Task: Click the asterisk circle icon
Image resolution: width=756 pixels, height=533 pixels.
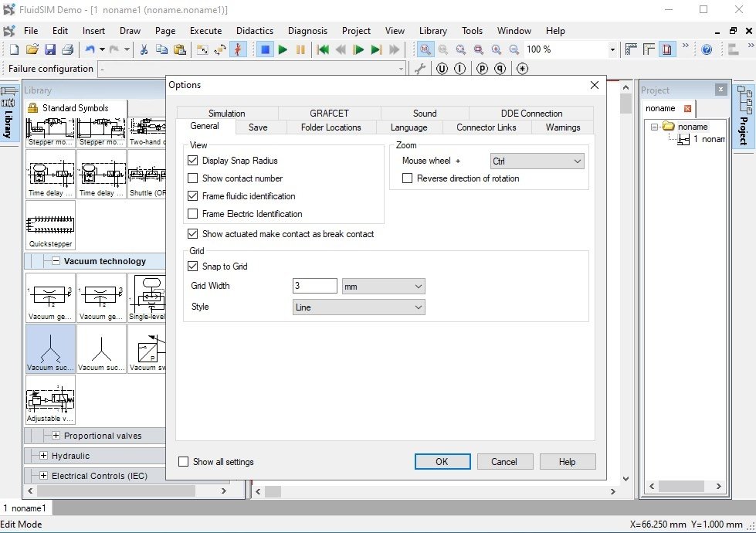Action: (522, 69)
